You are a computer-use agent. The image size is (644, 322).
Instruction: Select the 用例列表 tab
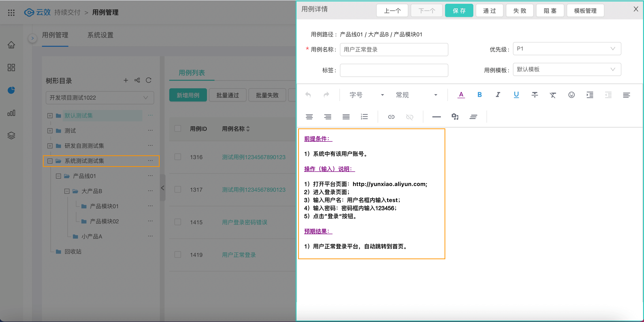coord(192,73)
